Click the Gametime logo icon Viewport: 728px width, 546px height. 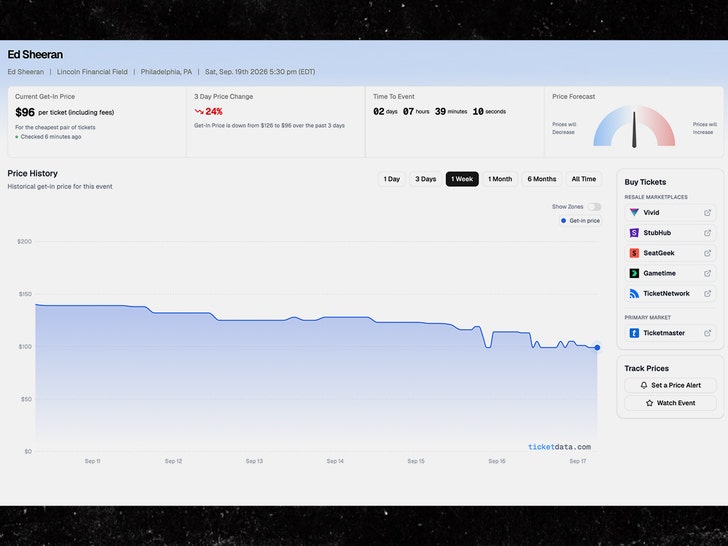click(634, 273)
